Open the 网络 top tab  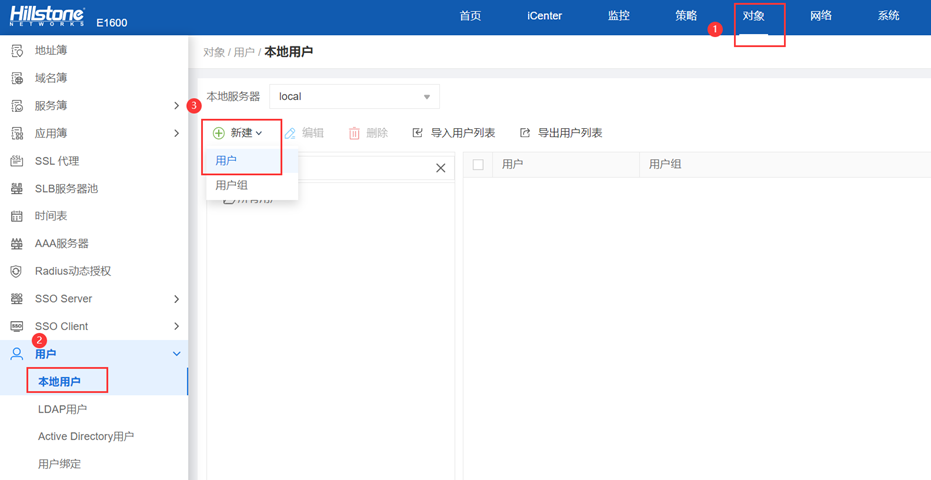coord(821,16)
